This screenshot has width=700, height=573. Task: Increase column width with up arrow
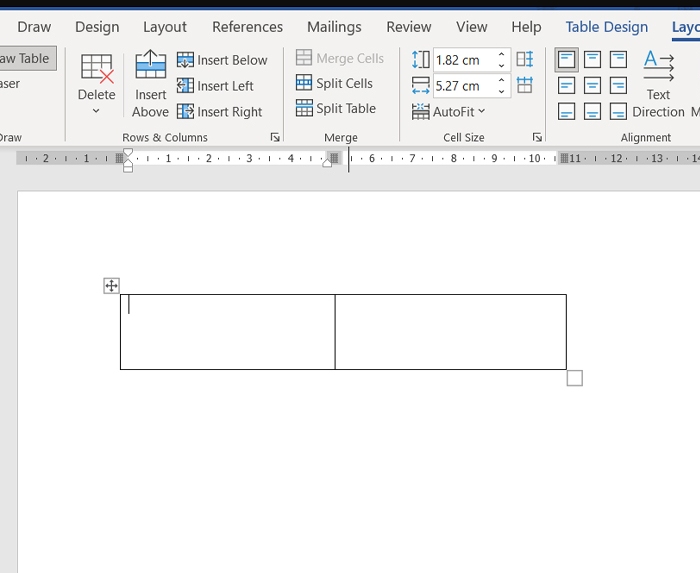[502, 80]
